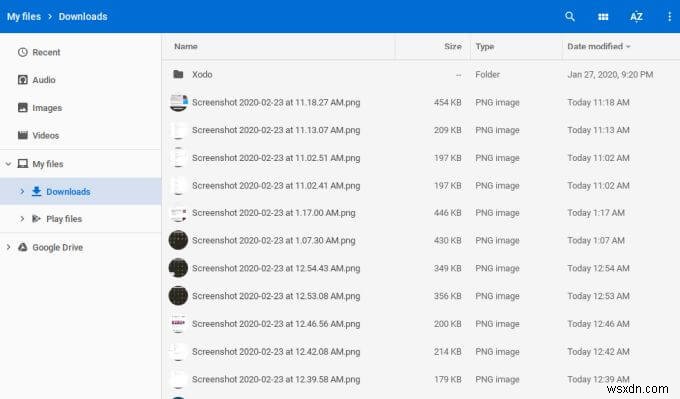Click the Downloads breadcrumb
680x399 pixels.
tap(83, 16)
